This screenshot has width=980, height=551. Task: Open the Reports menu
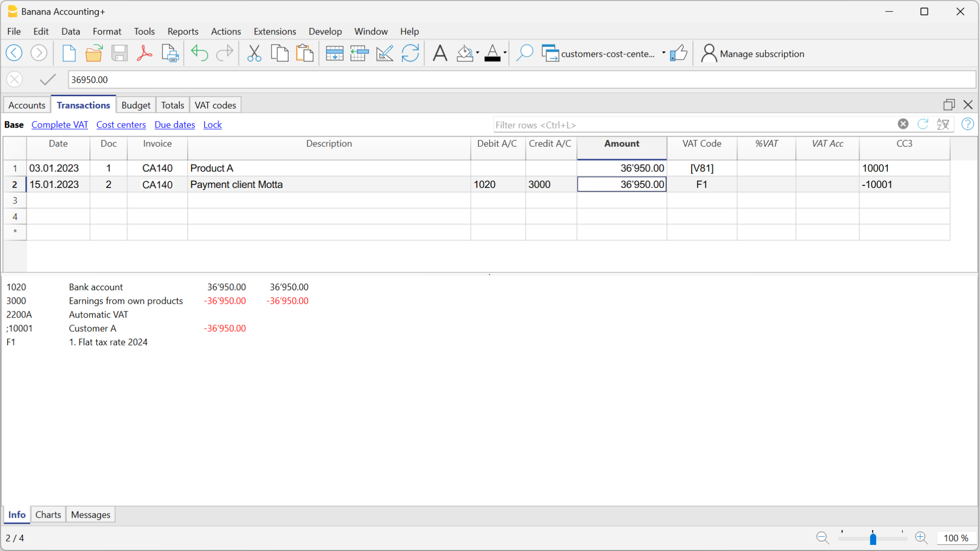coord(182,31)
